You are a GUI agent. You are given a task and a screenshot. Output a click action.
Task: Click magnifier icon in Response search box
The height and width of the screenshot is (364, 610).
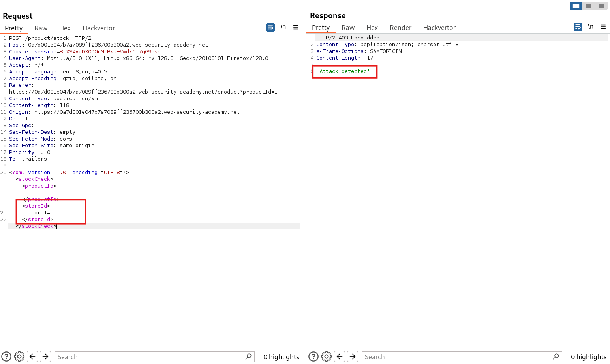556,356
